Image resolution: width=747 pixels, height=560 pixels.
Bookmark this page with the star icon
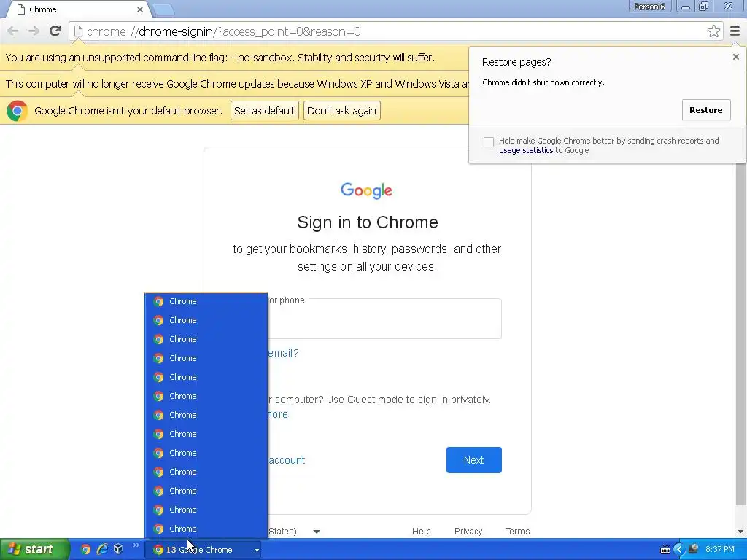pyautogui.click(x=713, y=31)
